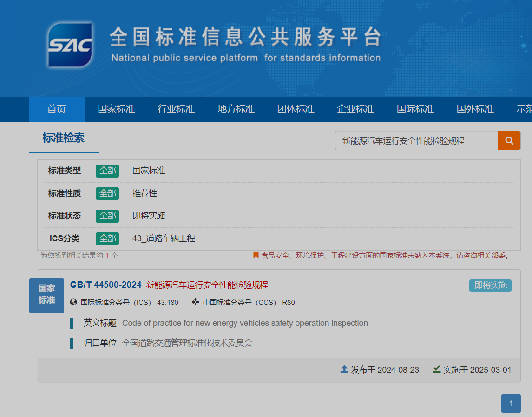Focus the standard search input field

[x=416, y=140]
